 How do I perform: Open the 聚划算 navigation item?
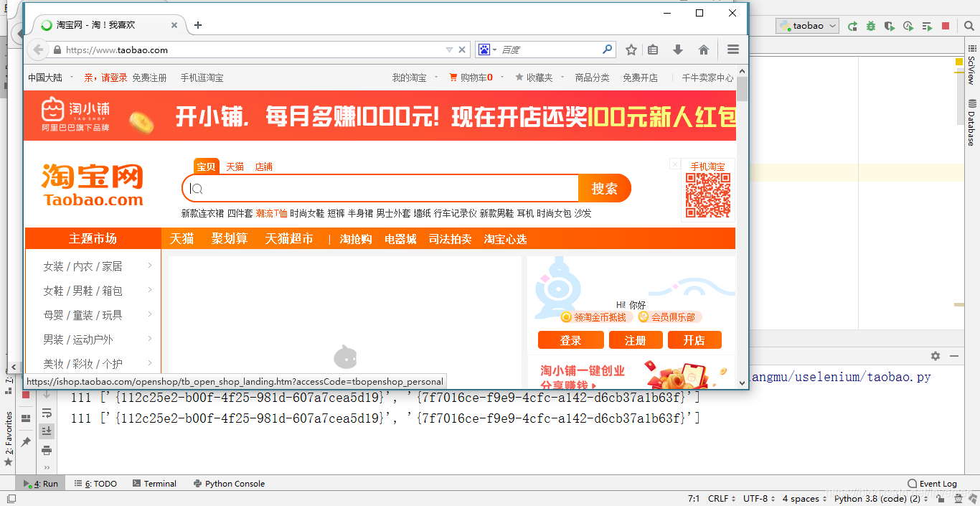pos(230,239)
